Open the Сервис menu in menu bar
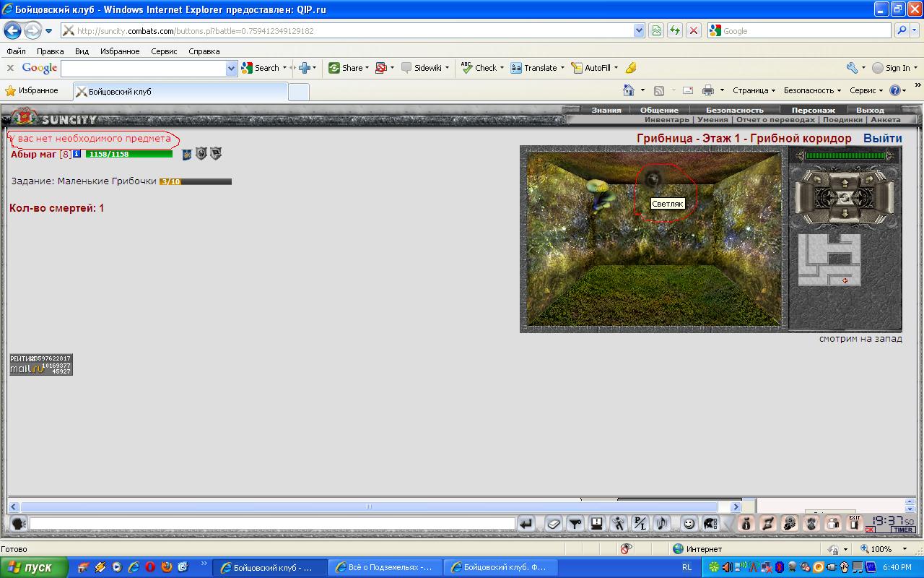Viewport: 924px width, 578px height. (x=164, y=51)
